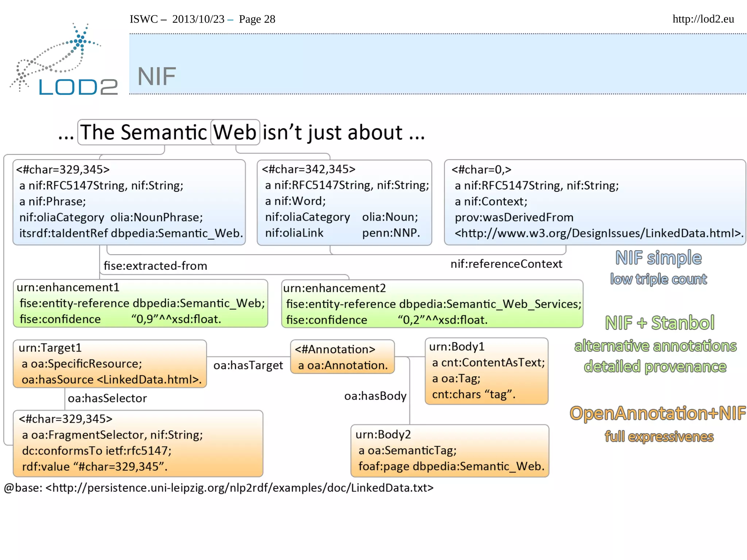The width and height of the screenshot is (747, 560).
Task: Click the urn:enhancement1 green box
Action: 140,303
